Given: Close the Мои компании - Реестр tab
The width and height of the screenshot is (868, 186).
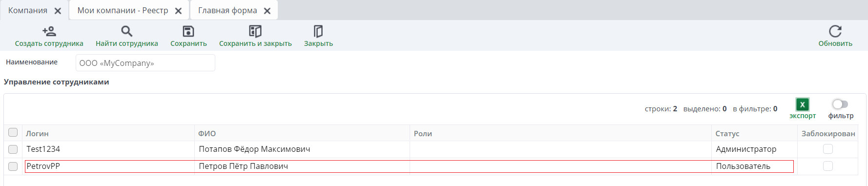Looking at the screenshot, I should click(x=178, y=11).
